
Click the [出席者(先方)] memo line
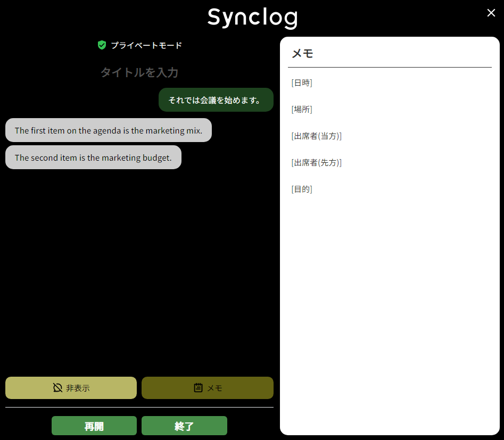(x=317, y=163)
